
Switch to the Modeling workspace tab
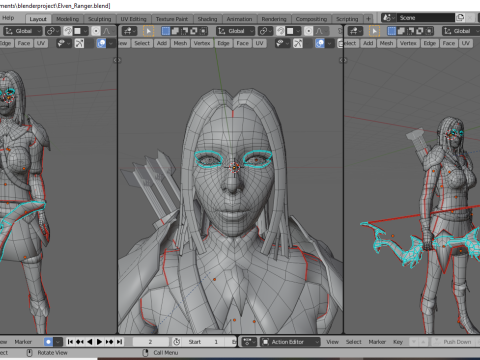pos(68,19)
